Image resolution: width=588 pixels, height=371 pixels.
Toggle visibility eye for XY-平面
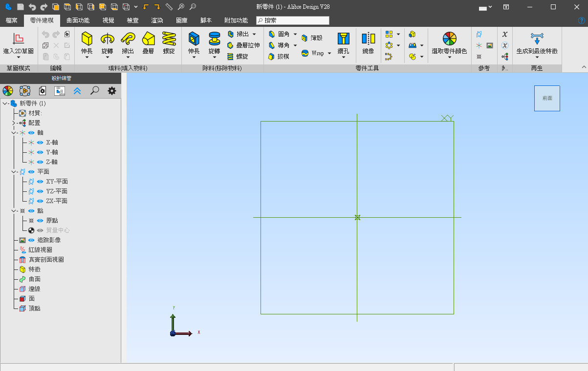click(40, 182)
